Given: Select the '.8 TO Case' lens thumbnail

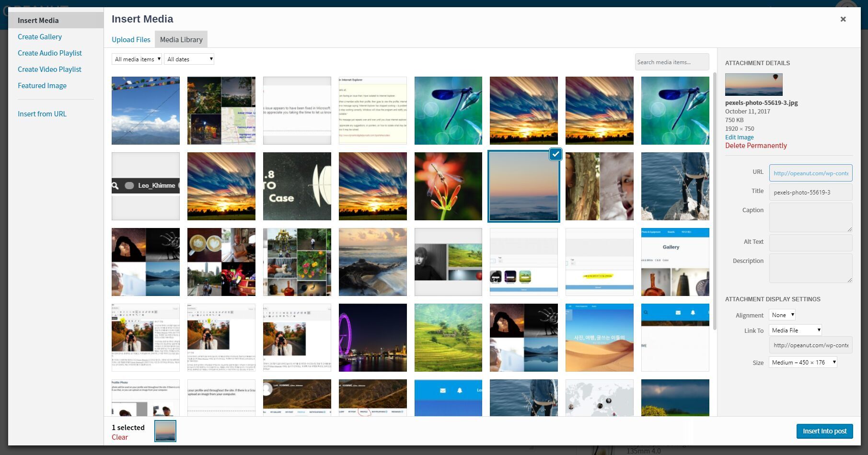Looking at the screenshot, I should 297,186.
